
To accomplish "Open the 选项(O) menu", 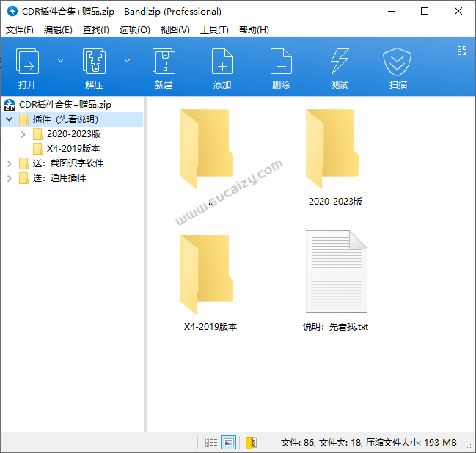I will pos(134,30).
